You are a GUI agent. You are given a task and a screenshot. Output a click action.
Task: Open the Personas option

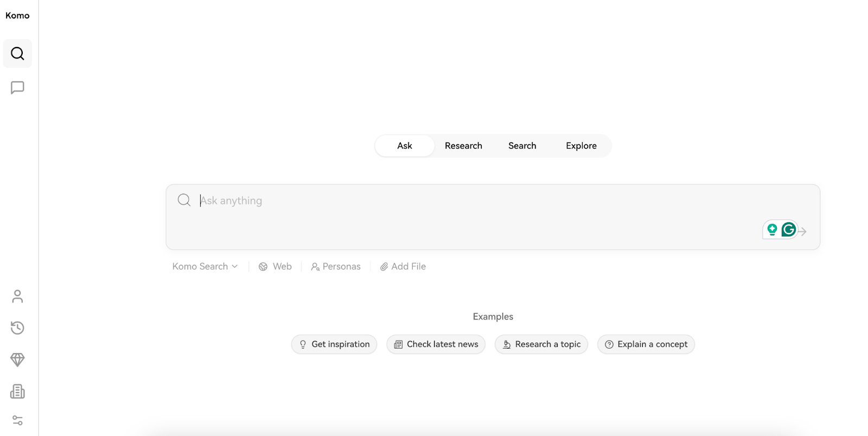pos(336,266)
